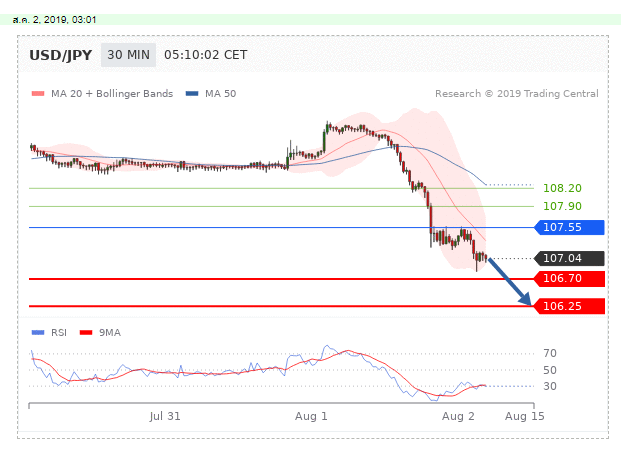Viewport: 621px width, 449px height.
Task: Click the 106.25 target price tag
Action: click(570, 306)
